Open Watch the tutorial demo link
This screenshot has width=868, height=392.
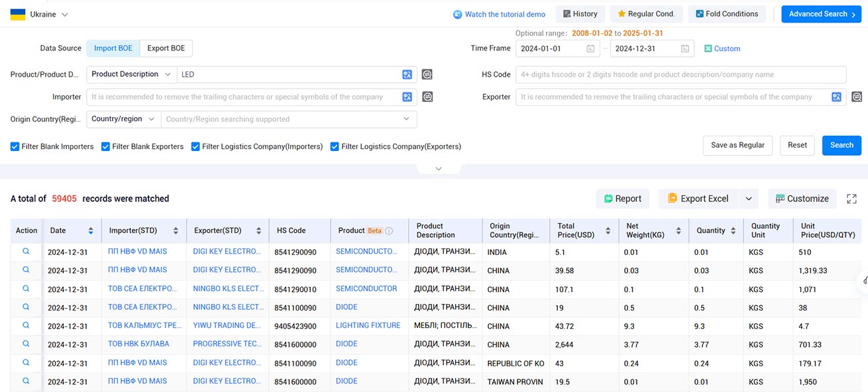[x=499, y=14]
